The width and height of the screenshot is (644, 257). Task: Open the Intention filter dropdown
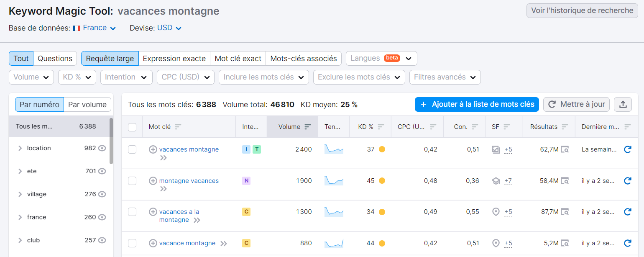pos(126,77)
